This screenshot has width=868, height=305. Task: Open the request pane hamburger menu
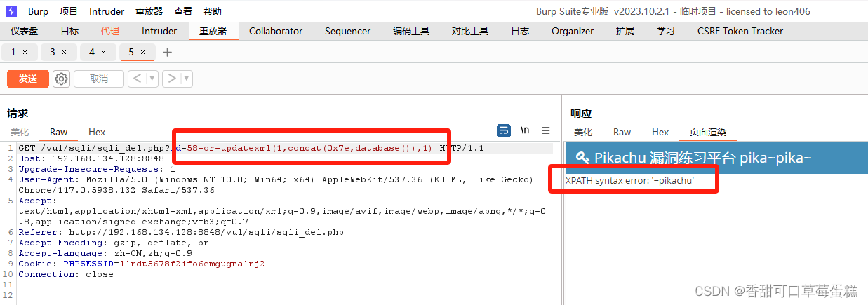(x=546, y=130)
